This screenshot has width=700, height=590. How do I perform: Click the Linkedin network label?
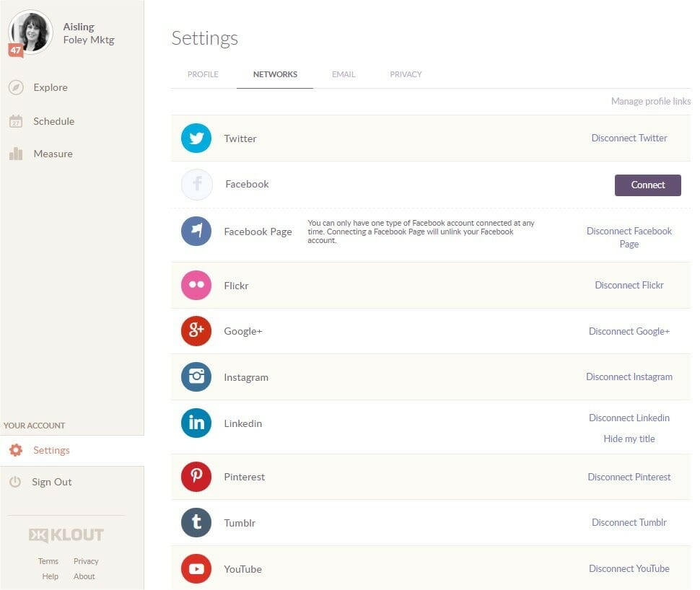[x=243, y=423]
